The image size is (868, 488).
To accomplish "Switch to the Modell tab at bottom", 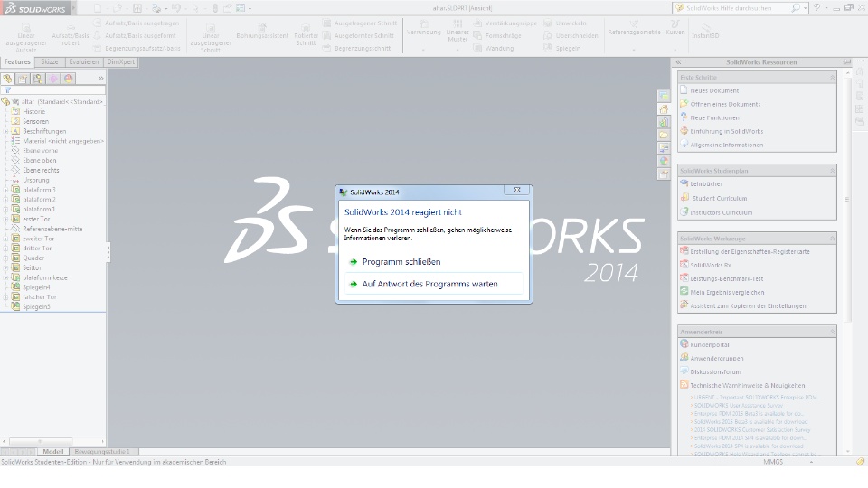I will (53, 452).
